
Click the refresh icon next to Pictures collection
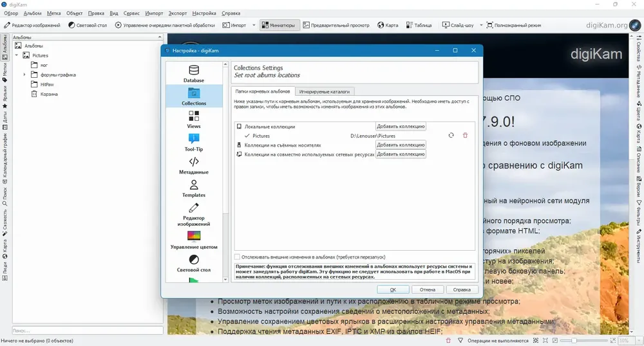click(x=451, y=136)
